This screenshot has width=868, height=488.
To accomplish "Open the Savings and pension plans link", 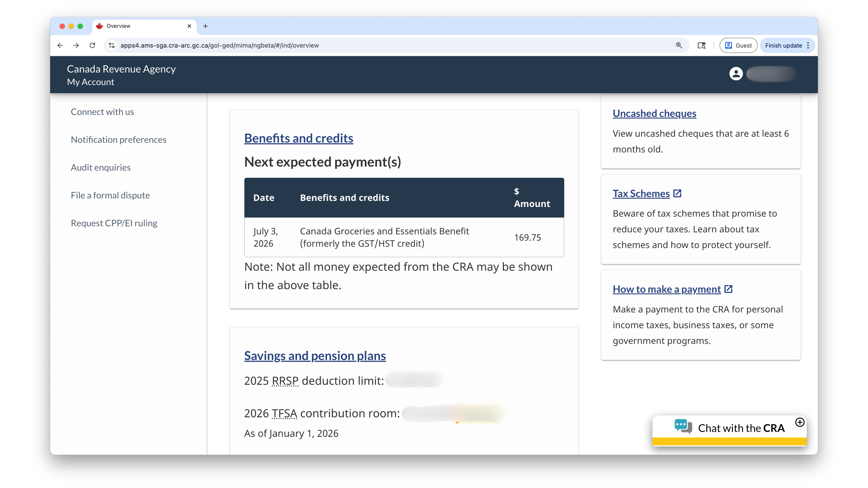I will point(315,356).
